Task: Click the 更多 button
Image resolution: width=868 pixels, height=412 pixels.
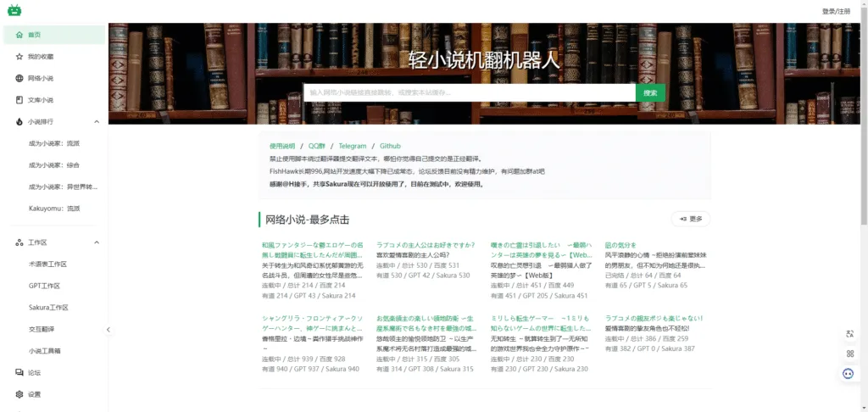Action: point(690,219)
